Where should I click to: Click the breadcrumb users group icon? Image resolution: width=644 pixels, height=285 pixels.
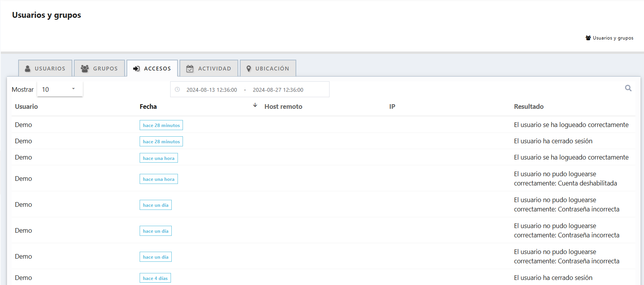[588, 38]
